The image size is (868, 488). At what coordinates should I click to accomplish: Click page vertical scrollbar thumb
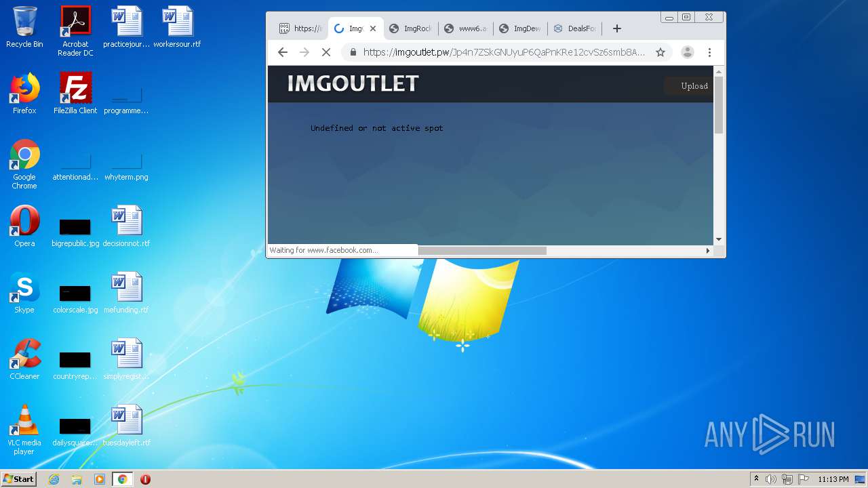pyautogui.click(x=719, y=105)
